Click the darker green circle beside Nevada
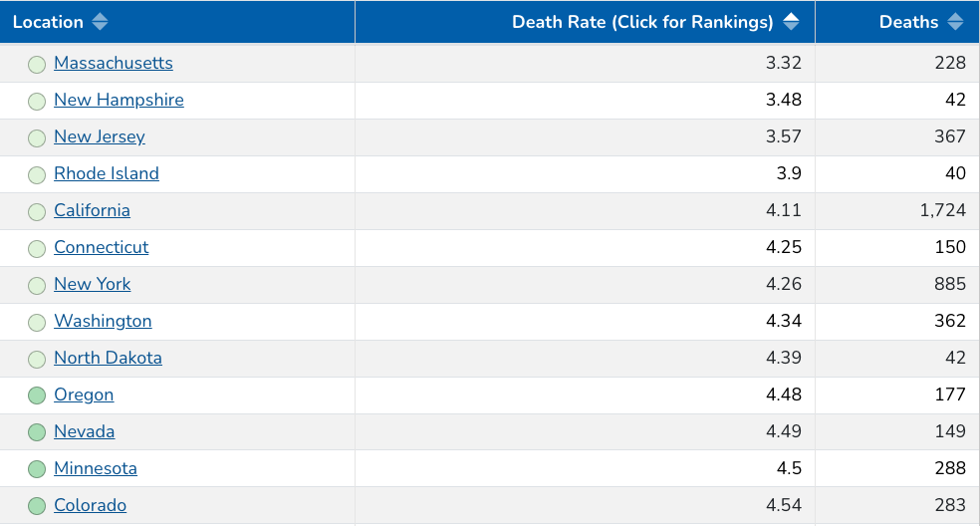This screenshot has width=980, height=526. pyautogui.click(x=37, y=432)
